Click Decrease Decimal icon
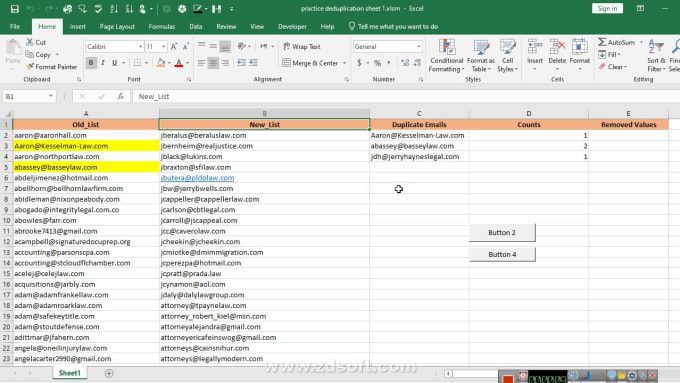The width and height of the screenshot is (680, 383). pyautogui.click(x=417, y=63)
